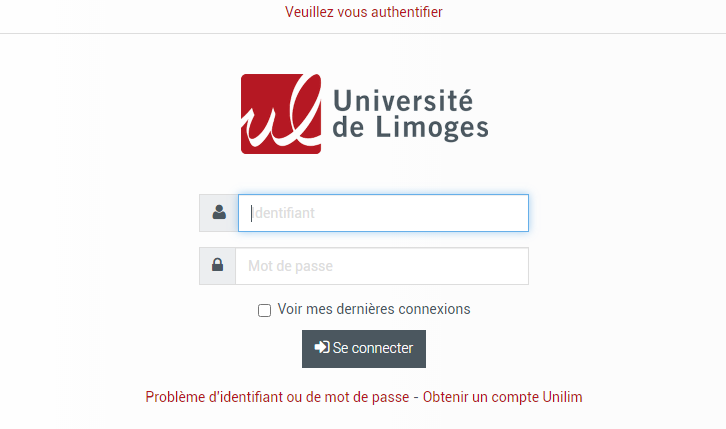Click the 'Voir mes dernières connexions' label text
Viewport: 726px width, 429px height.
pyautogui.click(x=374, y=309)
